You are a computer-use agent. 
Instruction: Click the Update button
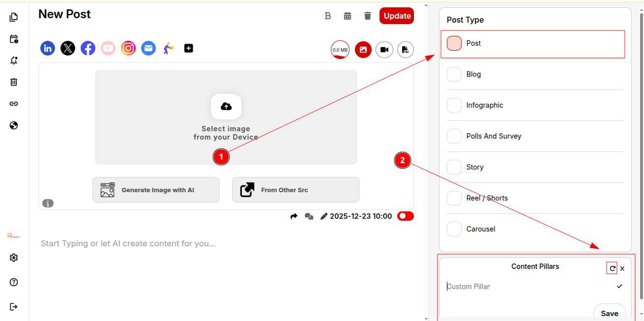(x=397, y=16)
